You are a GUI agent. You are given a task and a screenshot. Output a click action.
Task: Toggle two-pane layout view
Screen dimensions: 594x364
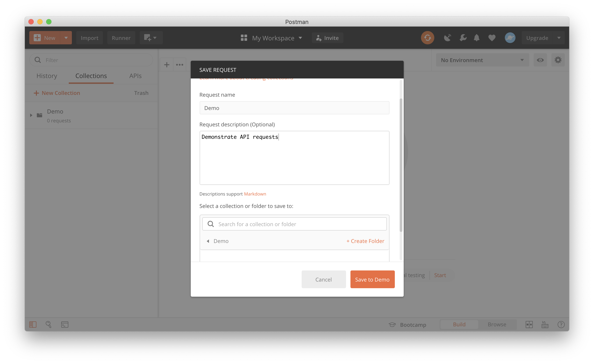click(x=529, y=325)
